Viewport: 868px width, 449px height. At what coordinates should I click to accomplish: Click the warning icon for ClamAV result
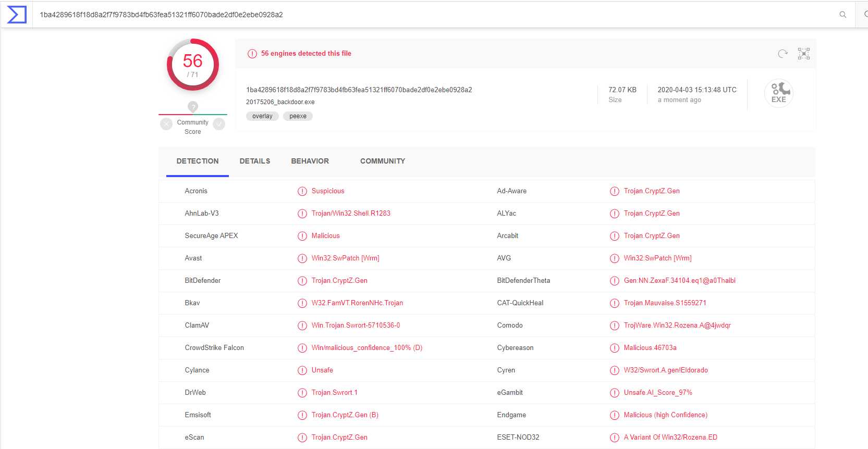coord(302,326)
